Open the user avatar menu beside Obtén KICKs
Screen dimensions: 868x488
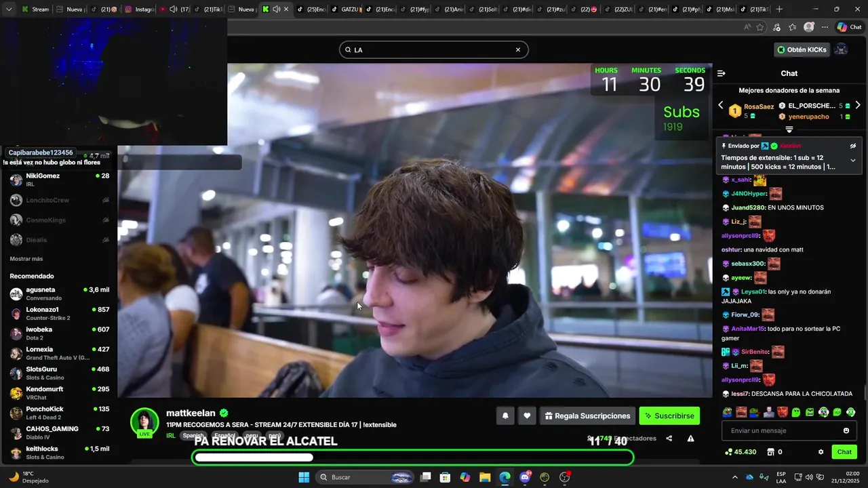841,49
